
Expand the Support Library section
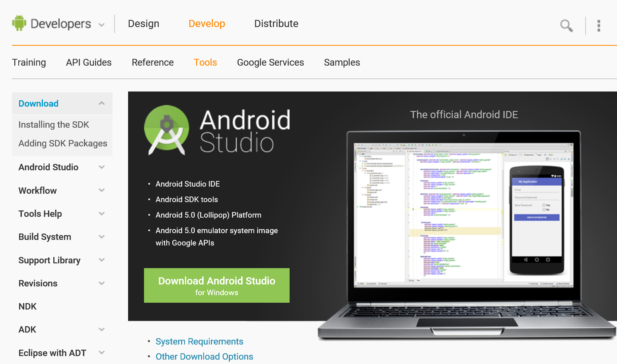102,260
